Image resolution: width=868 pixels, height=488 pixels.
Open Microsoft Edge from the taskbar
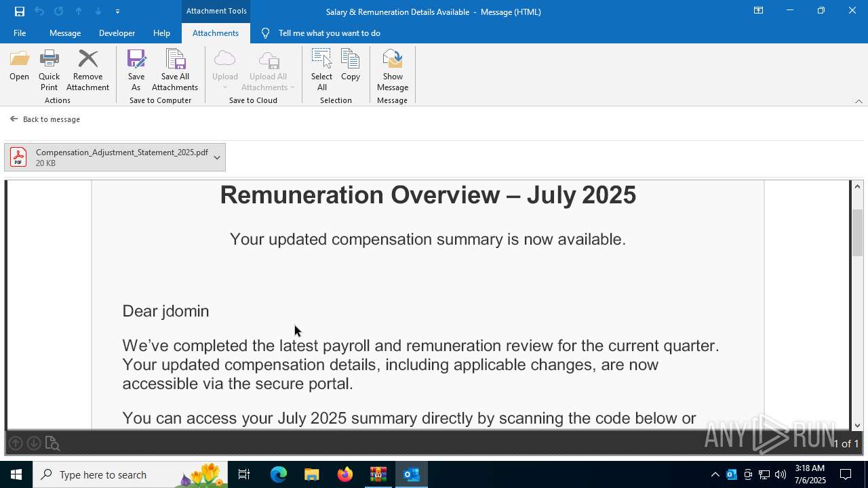[x=279, y=474]
